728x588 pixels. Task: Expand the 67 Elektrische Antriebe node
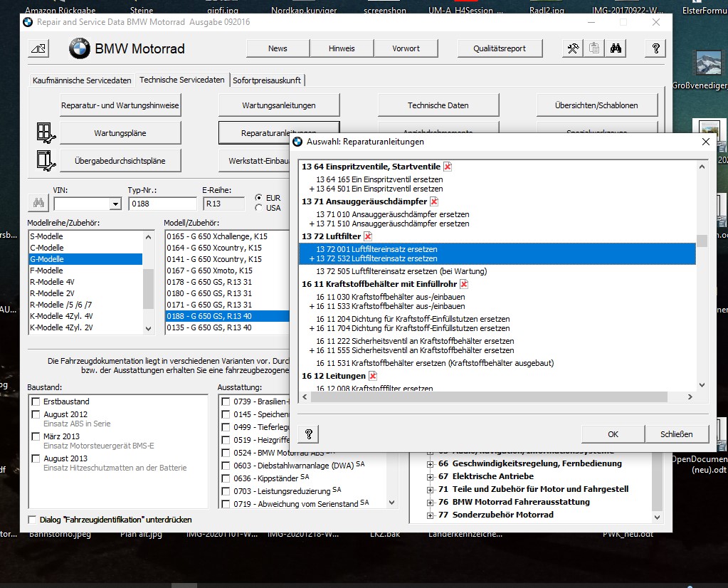click(x=430, y=476)
